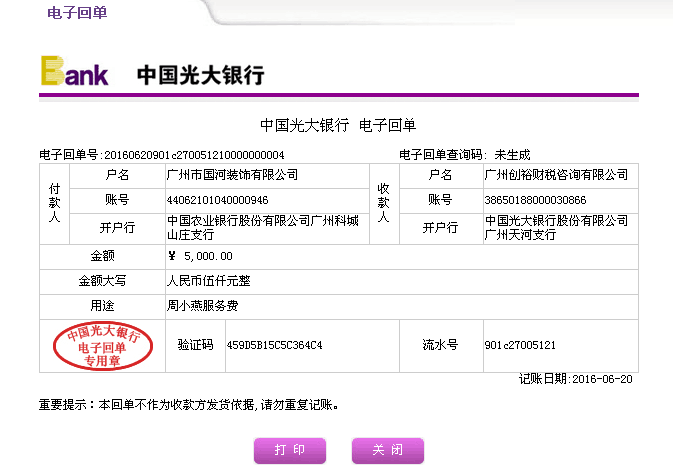Select payee name 广州创裕财税咨询有限公司
673x476 pixels.
tap(556, 175)
